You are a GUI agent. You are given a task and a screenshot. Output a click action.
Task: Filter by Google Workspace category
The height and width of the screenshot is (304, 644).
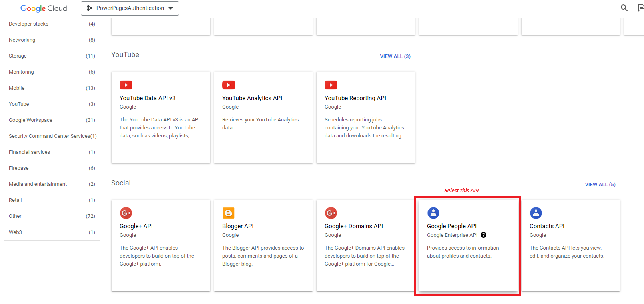click(x=52, y=120)
